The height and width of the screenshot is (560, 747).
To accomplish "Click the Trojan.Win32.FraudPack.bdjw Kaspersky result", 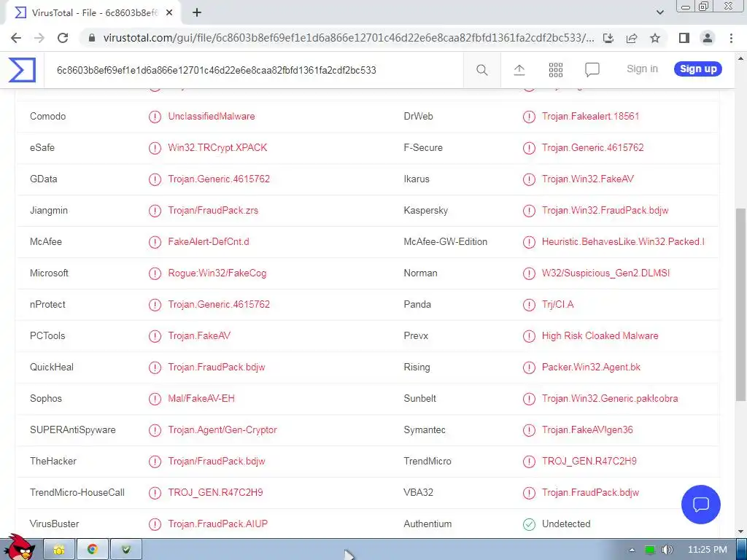I will (605, 211).
